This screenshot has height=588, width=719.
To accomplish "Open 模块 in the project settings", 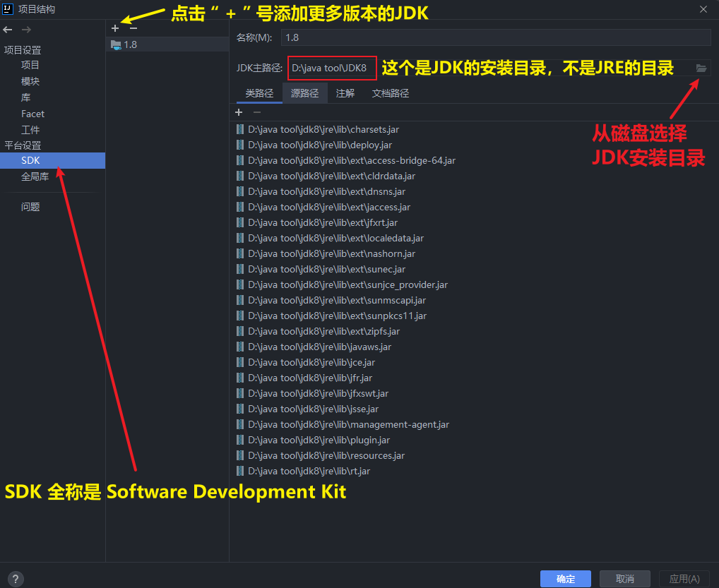I will click(30, 81).
